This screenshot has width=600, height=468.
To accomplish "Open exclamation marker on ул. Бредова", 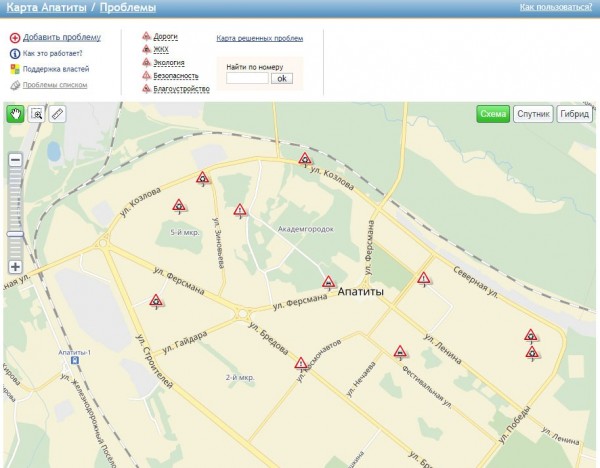I will point(301,364).
